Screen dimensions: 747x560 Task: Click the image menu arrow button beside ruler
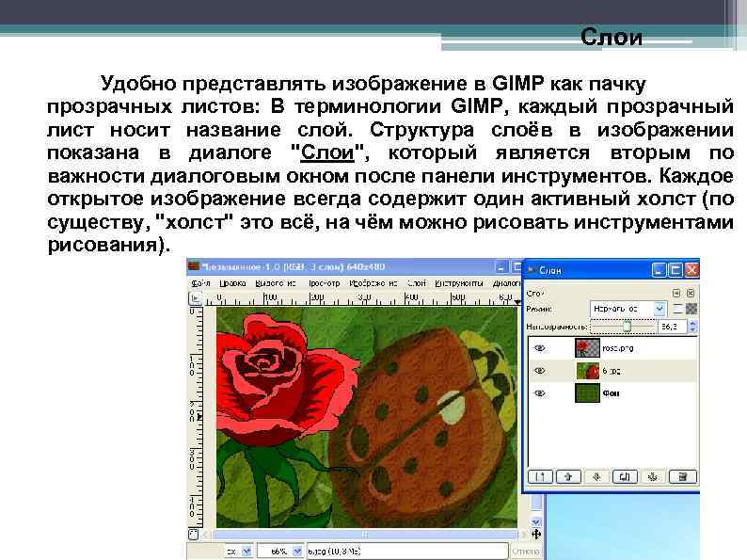tap(195, 298)
